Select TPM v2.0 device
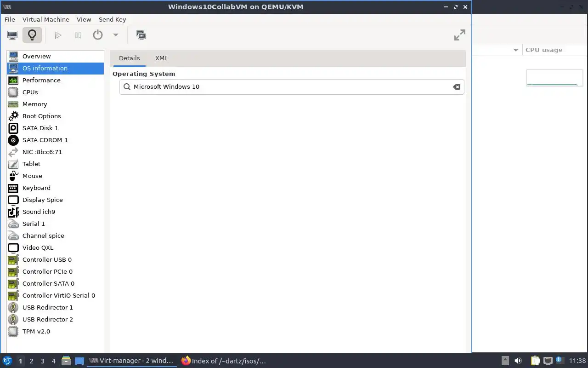588x368 pixels. pyautogui.click(x=55, y=331)
